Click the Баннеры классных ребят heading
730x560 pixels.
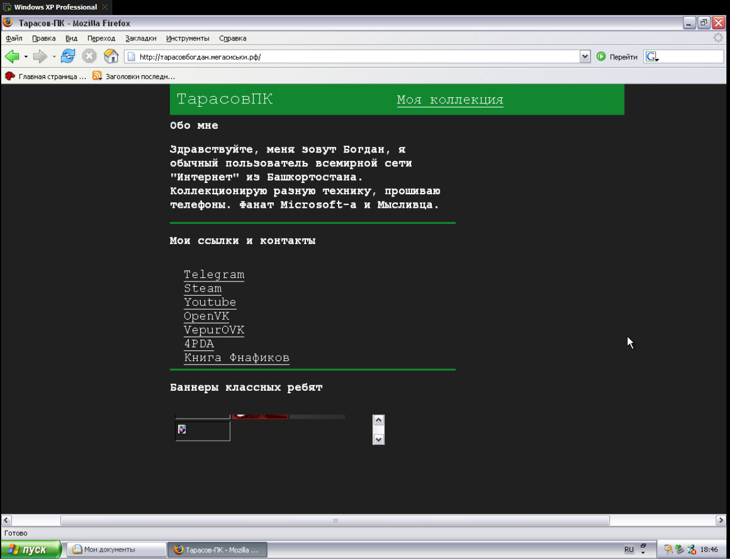(246, 388)
